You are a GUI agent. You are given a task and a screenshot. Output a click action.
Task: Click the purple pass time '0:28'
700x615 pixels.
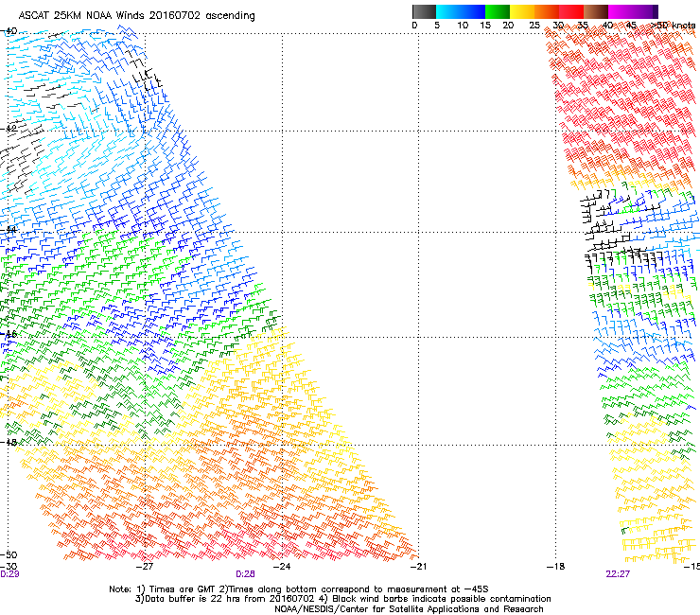click(245, 574)
